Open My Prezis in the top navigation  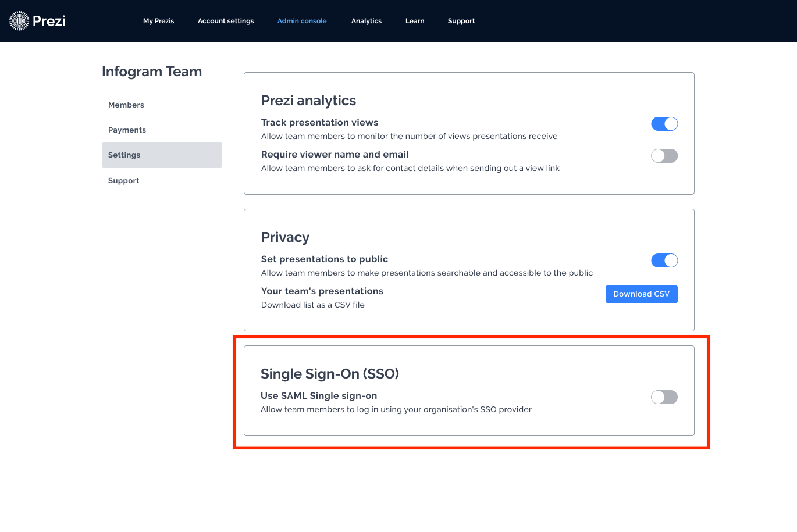click(x=158, y=21)
